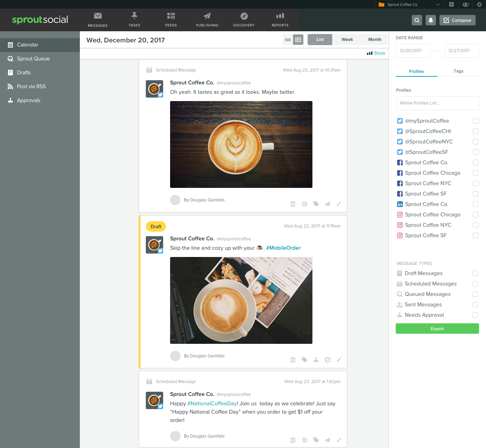The width and height of the screenshot is (486, 448).
Task: Open Drafts in the sidebar
Action: click(x=40, y=73)
